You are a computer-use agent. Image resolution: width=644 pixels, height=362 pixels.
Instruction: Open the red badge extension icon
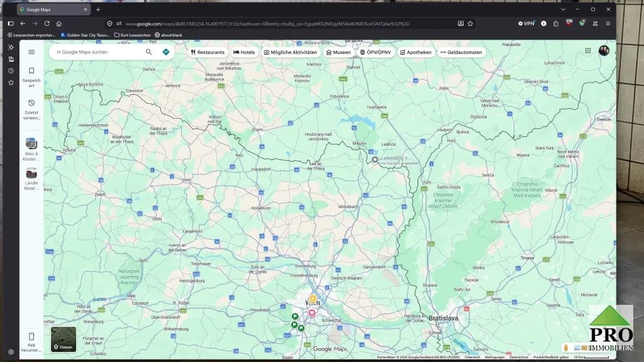click(x=569, y=23)
